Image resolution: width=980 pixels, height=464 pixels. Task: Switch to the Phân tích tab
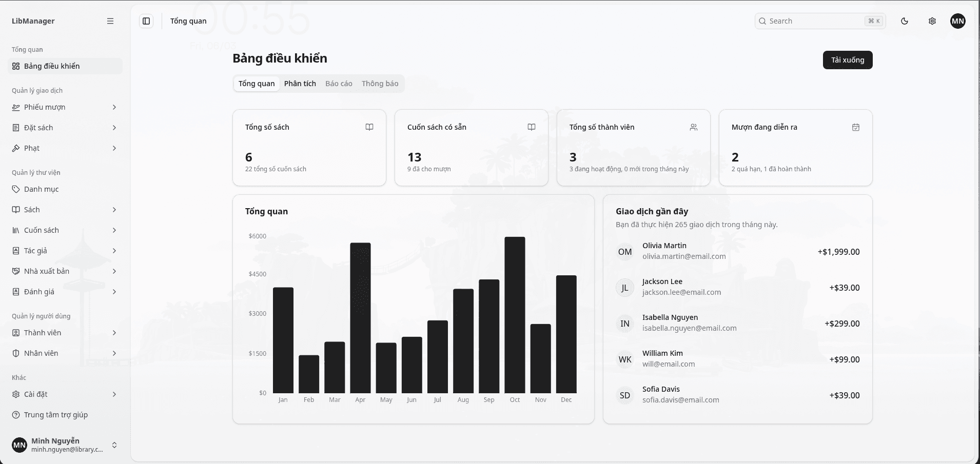click(300, 84)
